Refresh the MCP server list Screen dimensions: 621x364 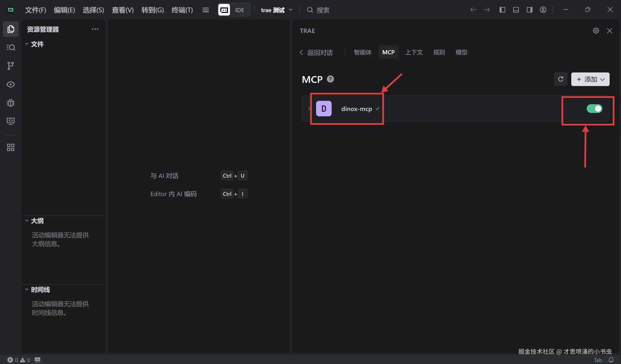click(x=561, y=79)
